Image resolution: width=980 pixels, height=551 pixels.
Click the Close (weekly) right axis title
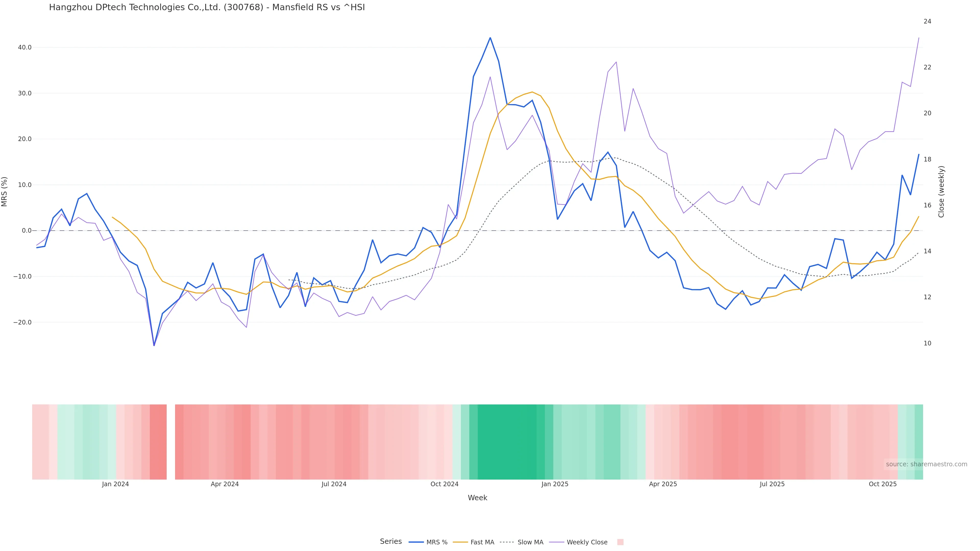point(941,192)
